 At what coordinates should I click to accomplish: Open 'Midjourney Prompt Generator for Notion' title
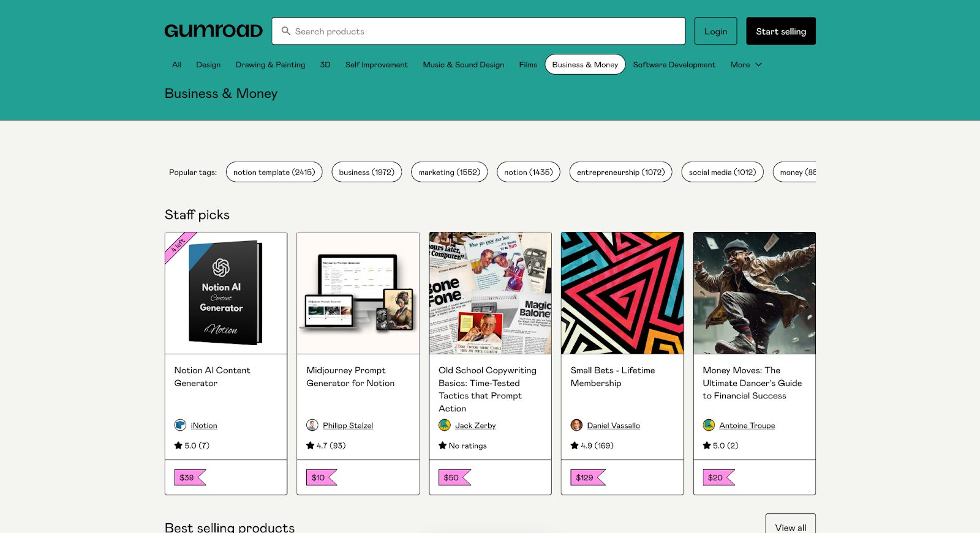(x=350, y=377)
